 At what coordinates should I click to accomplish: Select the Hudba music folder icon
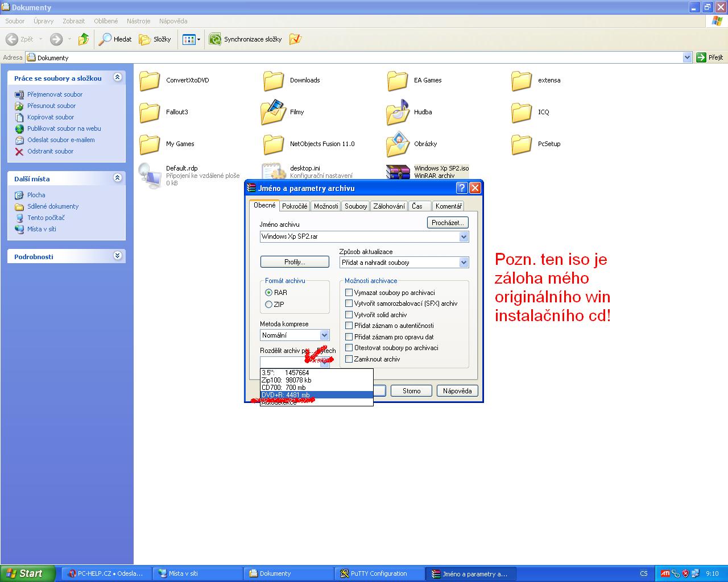pos(398,113)
